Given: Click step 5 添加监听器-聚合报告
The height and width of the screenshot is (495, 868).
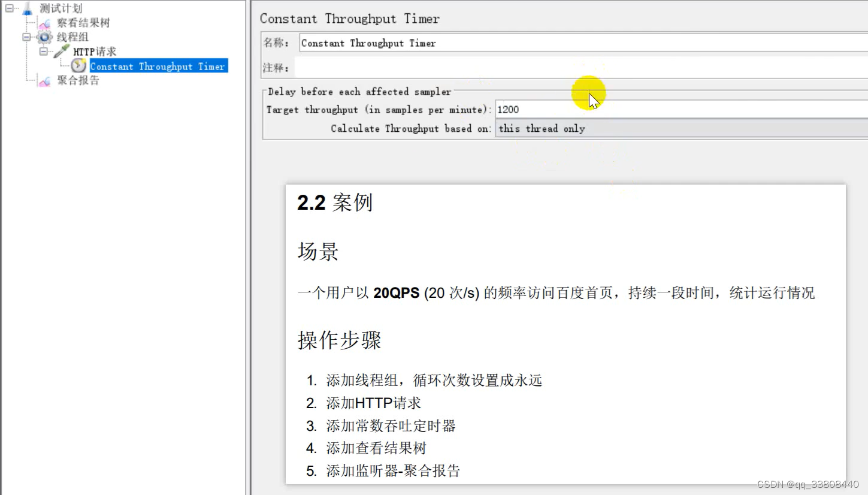Looking at the screenshot, I should [x=393, y=471].
